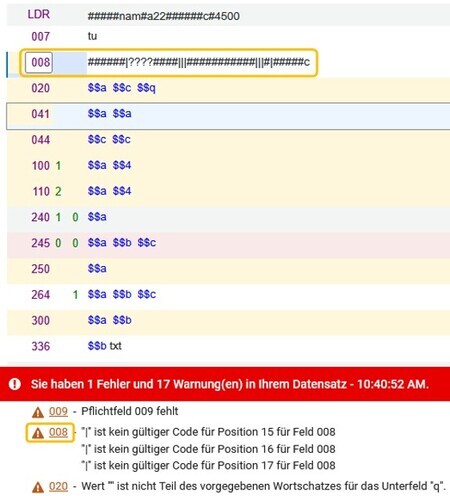Click the 264 publication field row
450x496 pixels.
[228, 295]
